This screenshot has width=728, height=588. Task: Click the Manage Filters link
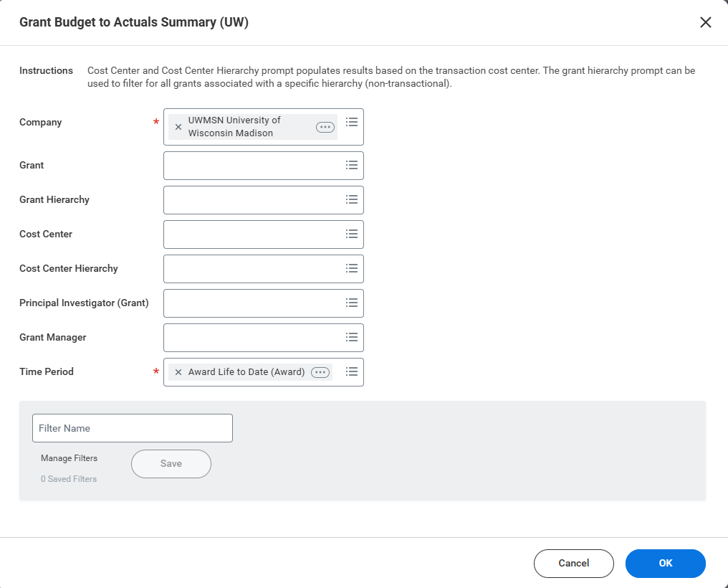point(69,458)
